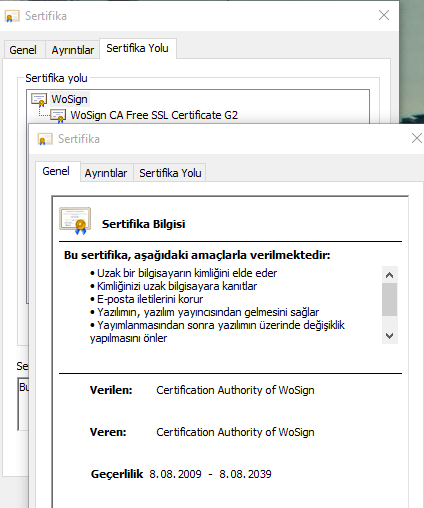Open the Genel tab in the front Sertifika window
This screenshot has height=508, width=424.
(x=56, y=171)
